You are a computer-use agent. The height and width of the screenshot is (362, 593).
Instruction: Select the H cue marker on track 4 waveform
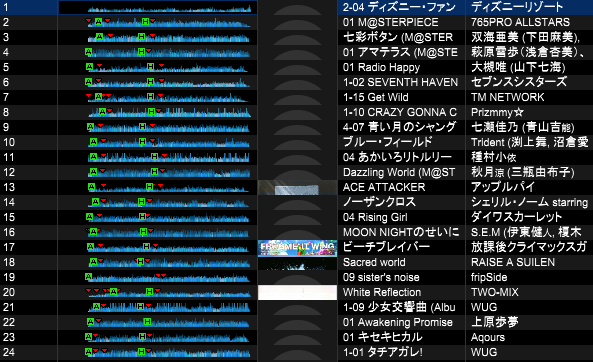(x=141, y=51)
